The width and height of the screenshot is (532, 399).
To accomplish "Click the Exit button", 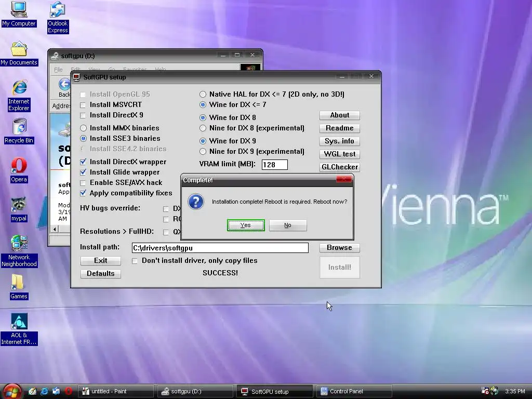I will tap(100, 261).
